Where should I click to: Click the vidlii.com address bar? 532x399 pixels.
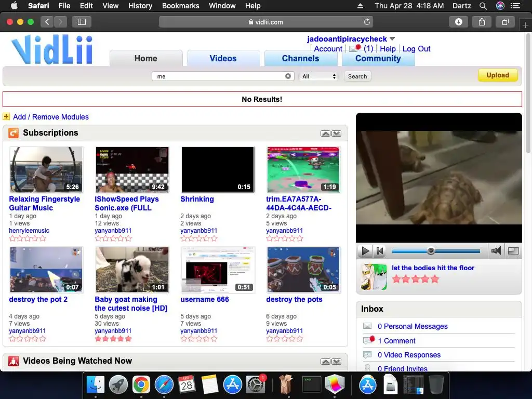[265, 22]
